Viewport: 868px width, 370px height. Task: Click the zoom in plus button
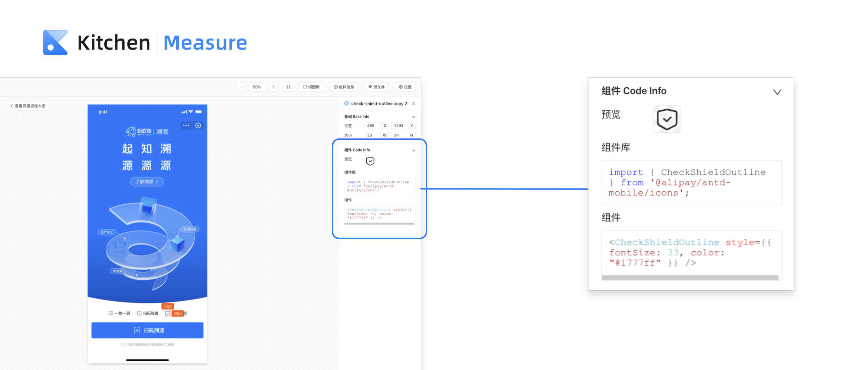tap(273, 87)
